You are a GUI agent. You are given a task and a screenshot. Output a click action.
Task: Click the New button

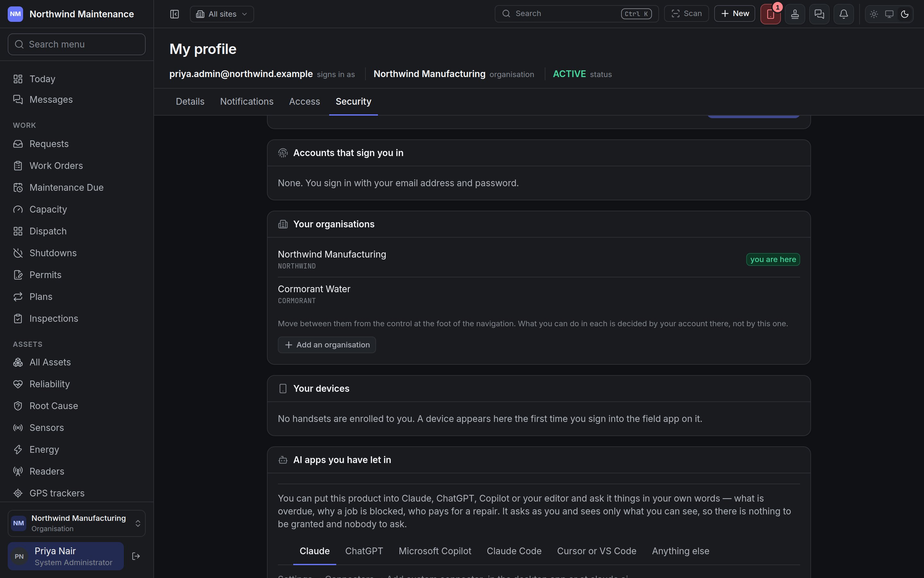click(x=734, y=14)
